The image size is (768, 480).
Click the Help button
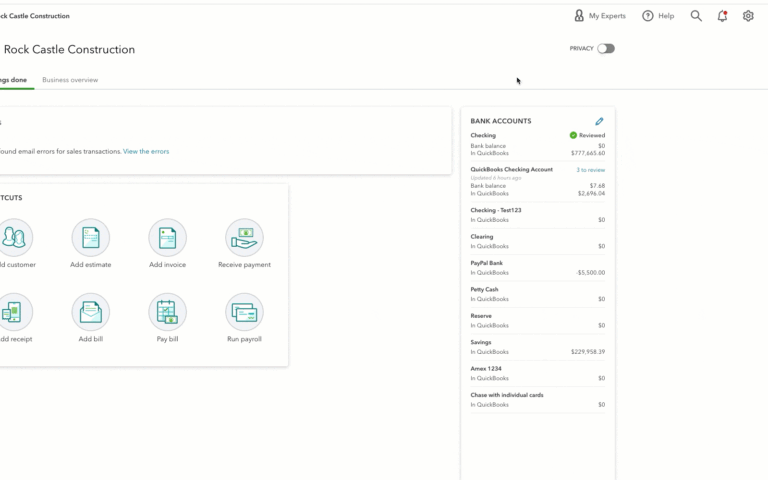coord(658,16)
